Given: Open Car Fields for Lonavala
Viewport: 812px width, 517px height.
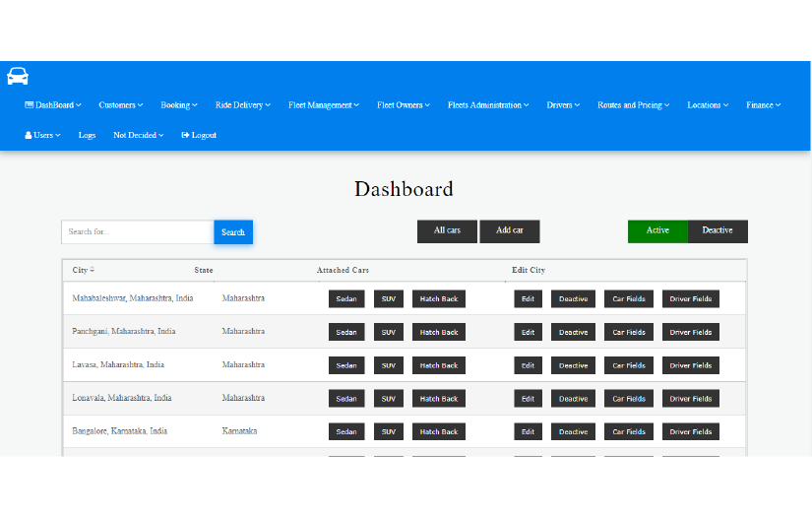Looking at the screenshot, I should 629,399.
